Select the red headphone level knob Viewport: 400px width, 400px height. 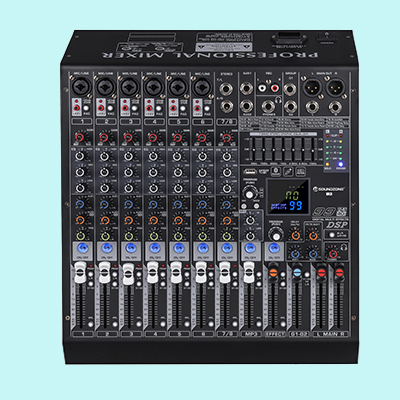click(333, 254)
